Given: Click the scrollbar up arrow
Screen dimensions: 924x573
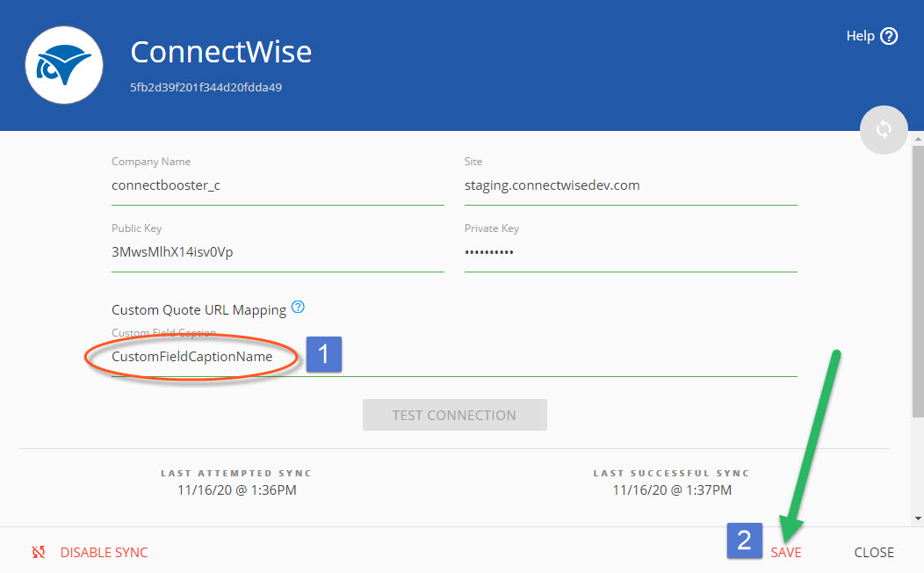Looking at the screenshot, I should coord(918,140).
